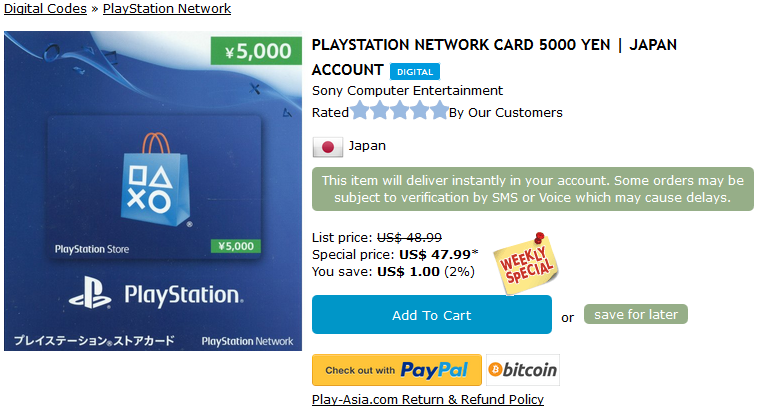760x417 pixels.
Task: Click the Add To Cart button
Action: coord(431,315)
